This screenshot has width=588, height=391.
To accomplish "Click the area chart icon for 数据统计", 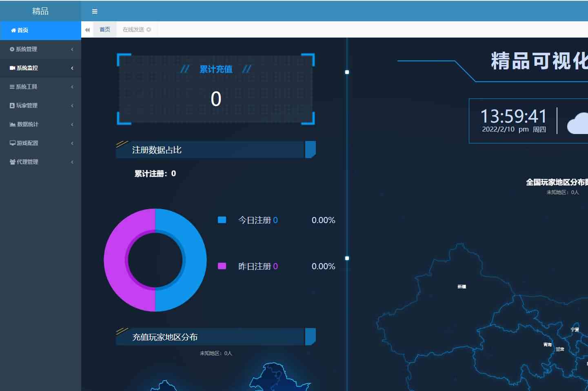I will tap(13, 124).
